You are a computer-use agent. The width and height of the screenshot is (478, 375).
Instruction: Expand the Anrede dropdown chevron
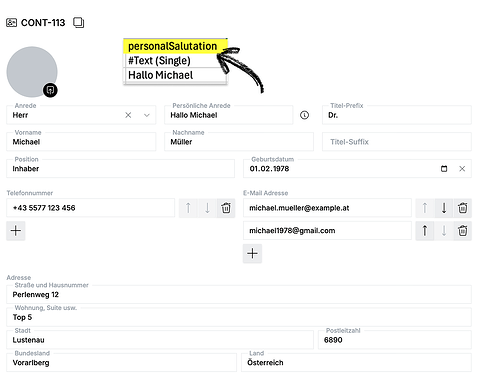147,115
